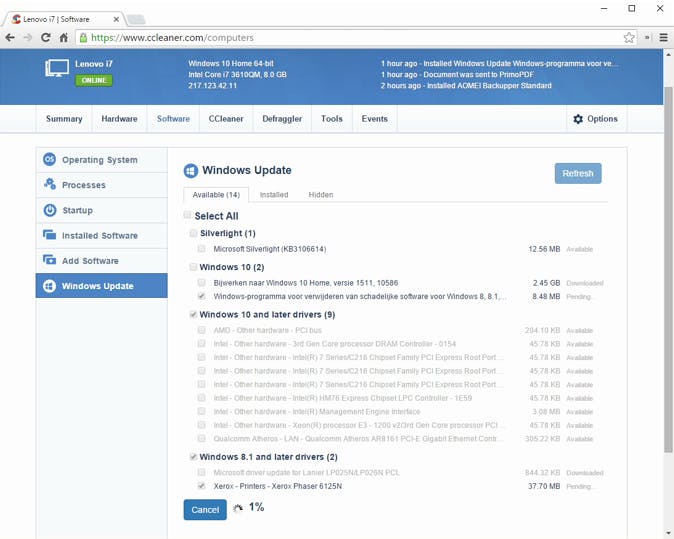Click the Processes gears icon

(50, 184)
